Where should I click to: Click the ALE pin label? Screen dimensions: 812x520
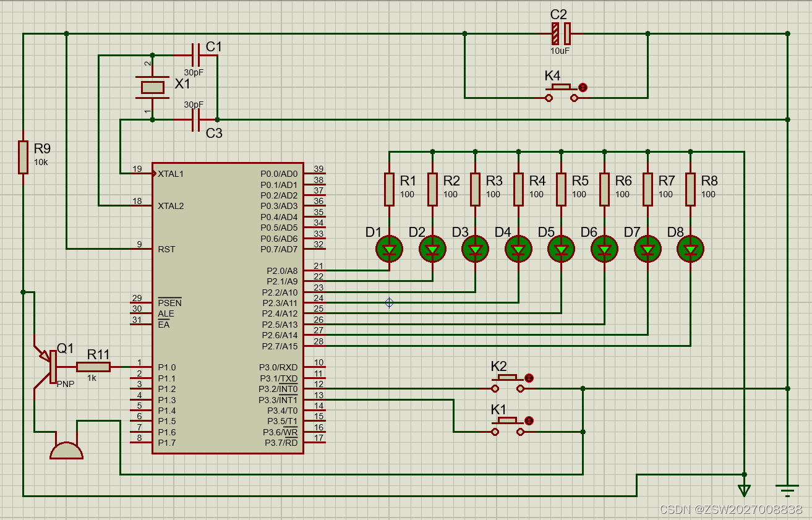click(166, 313)
